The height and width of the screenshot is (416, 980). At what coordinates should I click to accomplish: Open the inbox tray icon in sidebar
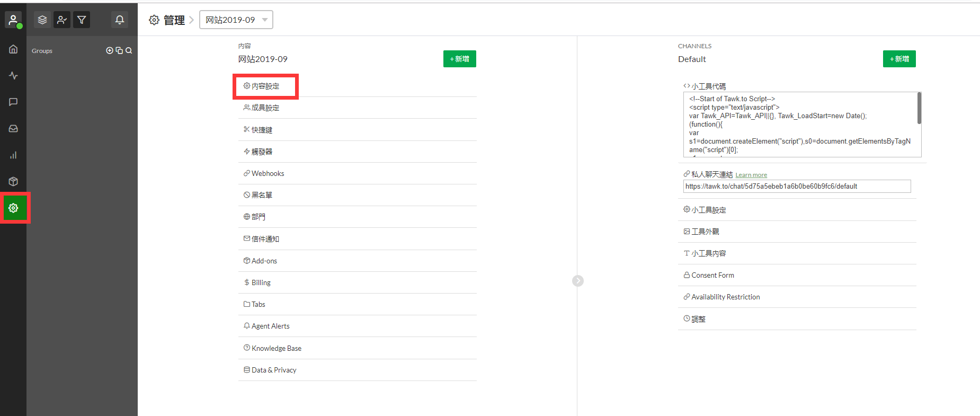pos(13,128)
